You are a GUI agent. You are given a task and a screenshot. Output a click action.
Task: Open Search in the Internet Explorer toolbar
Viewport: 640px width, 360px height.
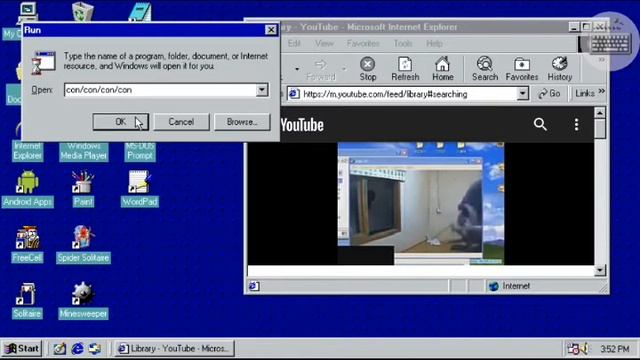tap(485, 69)
